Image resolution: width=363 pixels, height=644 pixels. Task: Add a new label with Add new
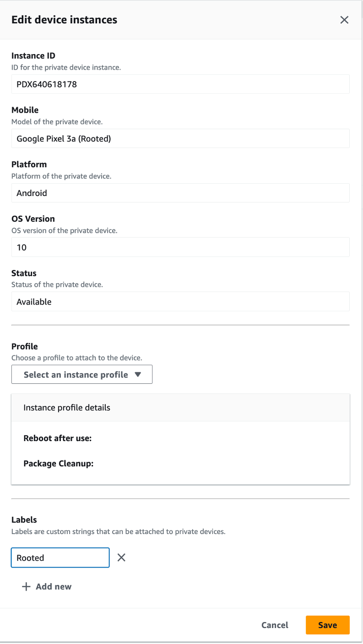tap(46, 586)
